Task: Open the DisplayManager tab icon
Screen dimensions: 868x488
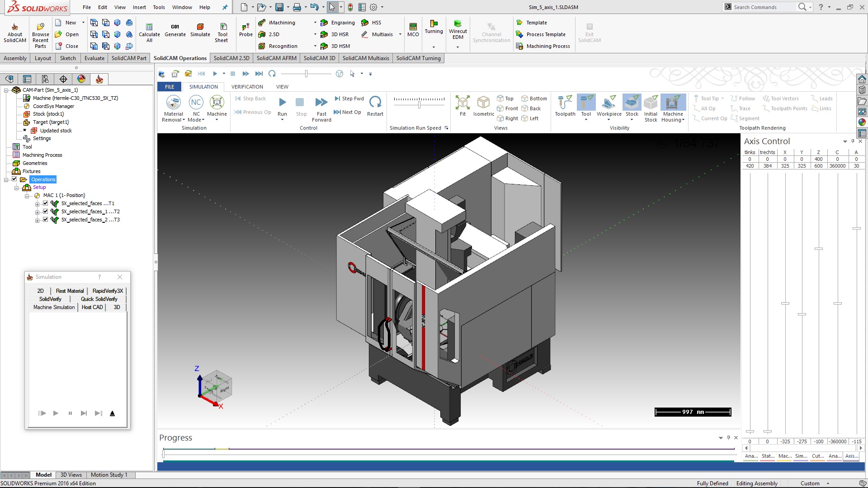Action: tap(81, 79)
